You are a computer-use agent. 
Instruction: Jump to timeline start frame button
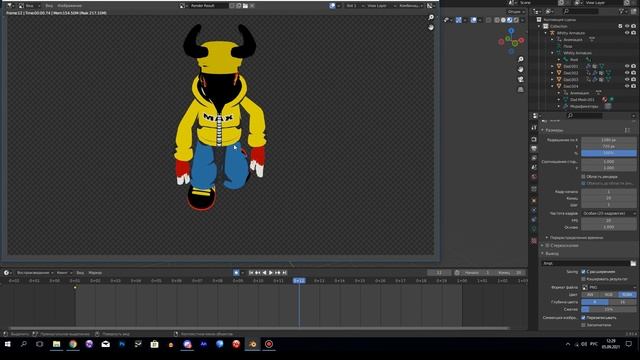251,273
